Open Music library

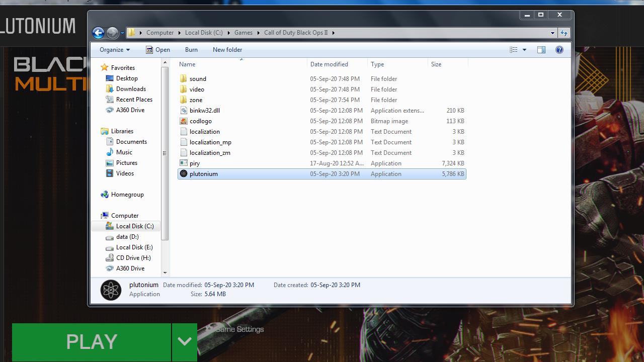pos(124,152)
